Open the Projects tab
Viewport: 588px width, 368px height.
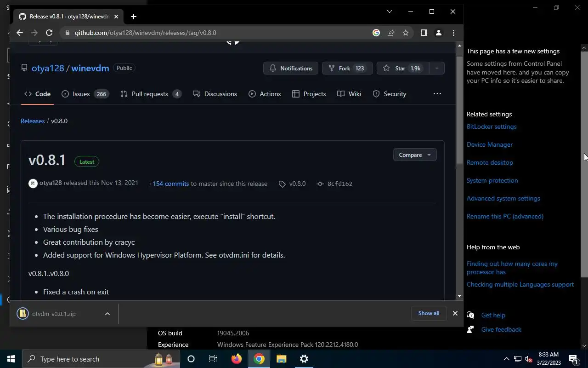[309, 94]
